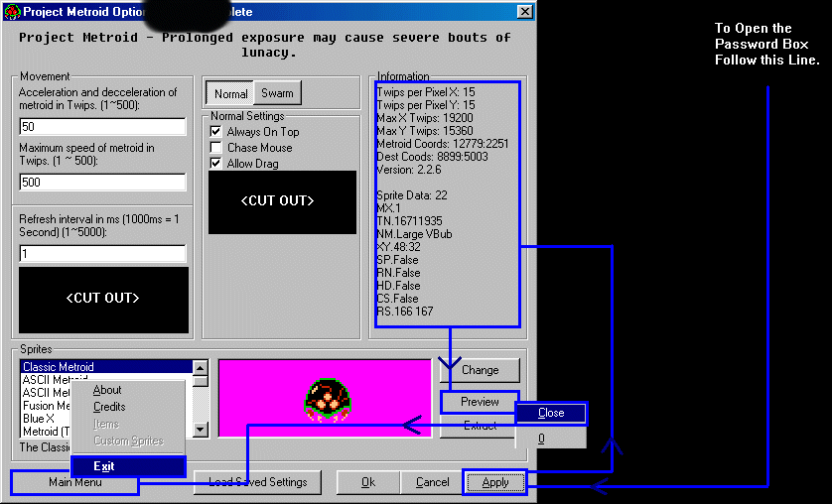Click the Metroid sprite preview image

click(x=328, y=400)
